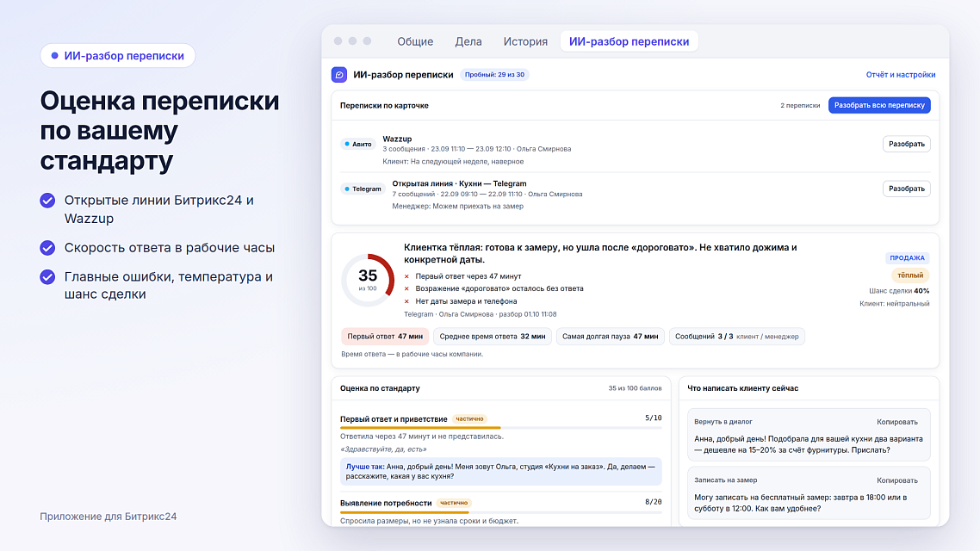The image size is (980, 551).
Task: Click the Авито channel badge
Action: [x=358, y=144]
